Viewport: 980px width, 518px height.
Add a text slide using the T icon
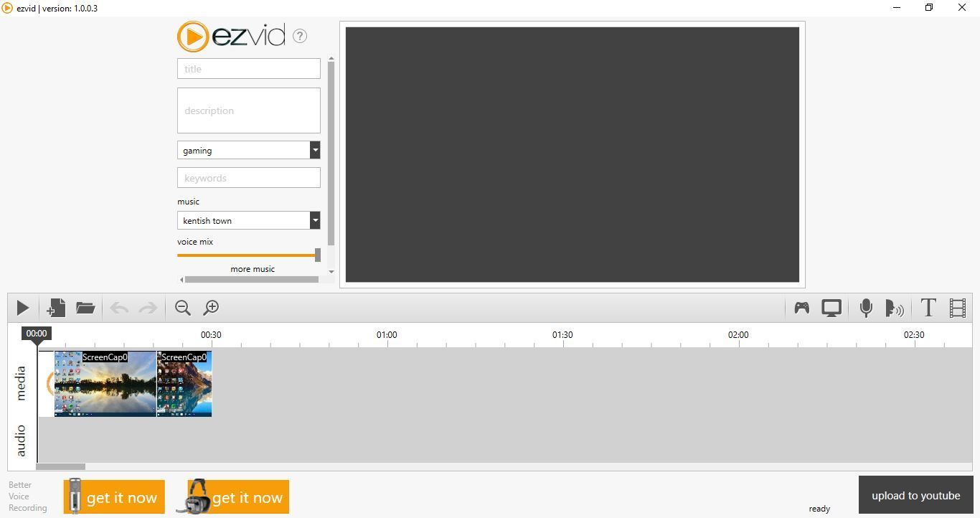tap(928, 308)
